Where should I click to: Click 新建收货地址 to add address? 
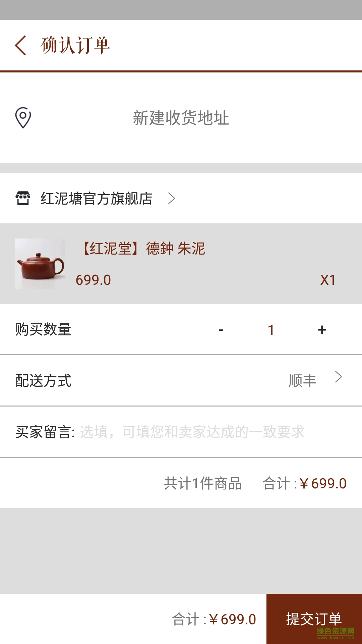[x=181, y=118]
